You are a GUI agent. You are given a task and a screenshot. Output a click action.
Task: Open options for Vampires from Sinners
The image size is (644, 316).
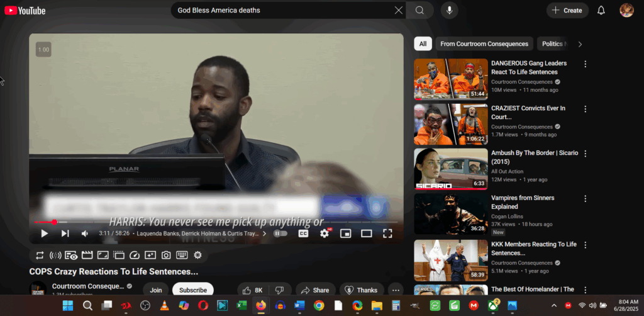point(586,198)
